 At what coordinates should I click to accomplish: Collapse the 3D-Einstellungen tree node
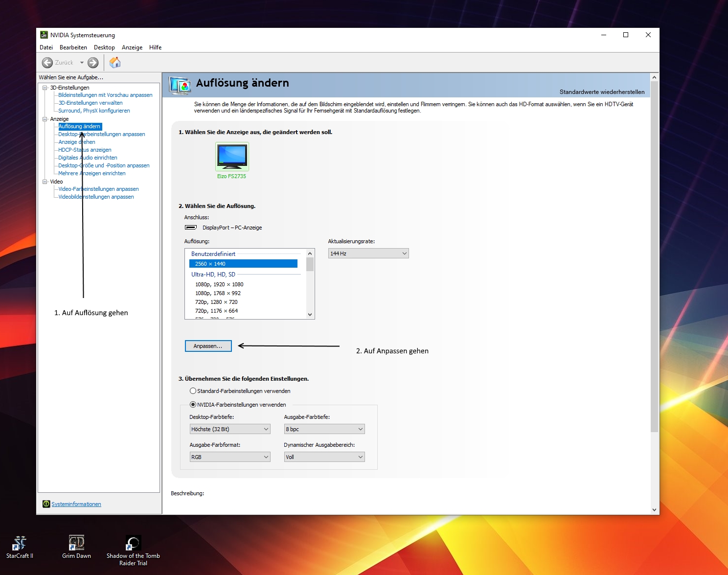click(45, 88)
